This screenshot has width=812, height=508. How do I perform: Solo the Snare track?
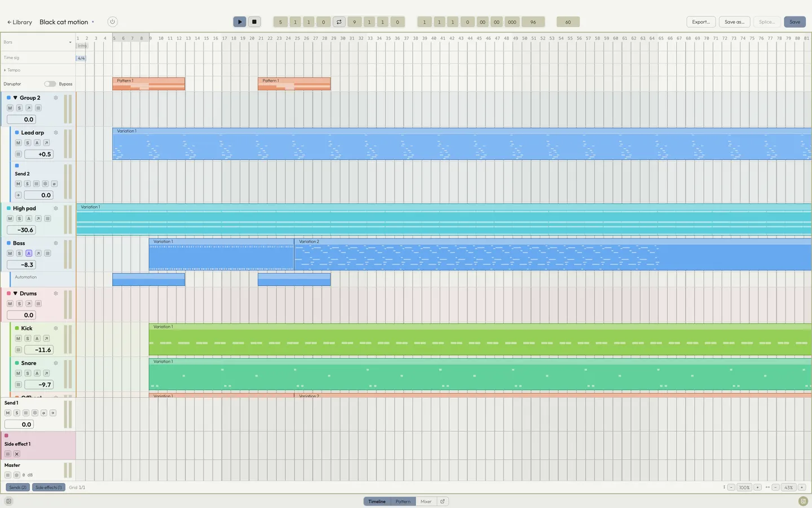pos(28,373)
